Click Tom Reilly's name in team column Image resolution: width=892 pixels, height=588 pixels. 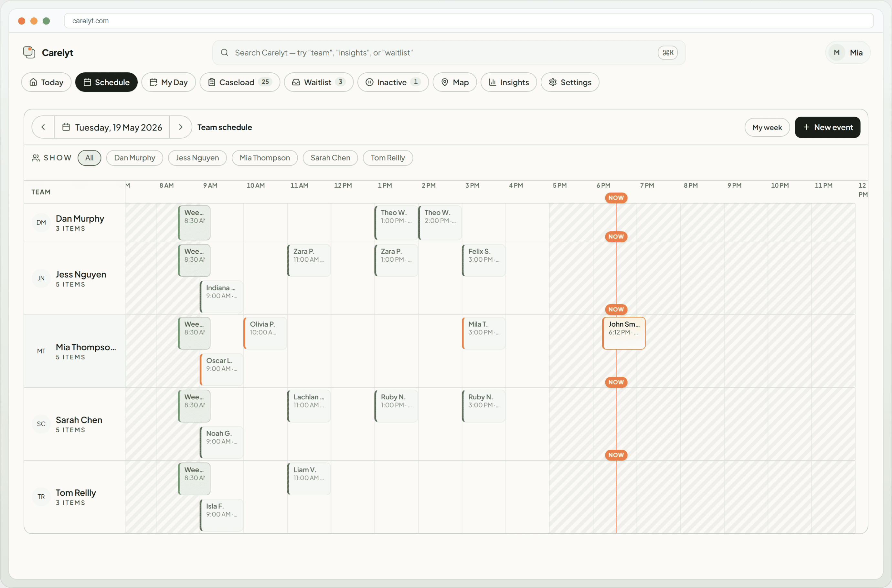pos(76,493)
